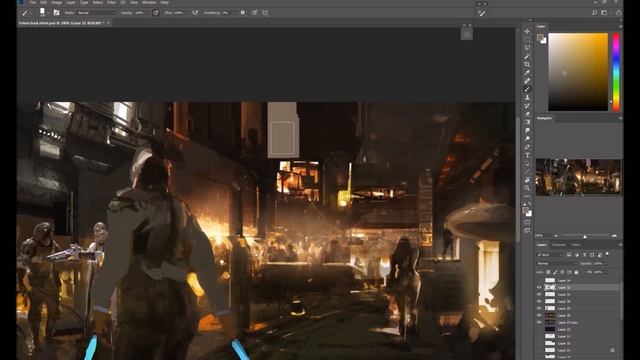Open the layer Opacity dropdown
The height and width of the screenshot is (360, 640).
pyautogui.click(x=605, y=264)
